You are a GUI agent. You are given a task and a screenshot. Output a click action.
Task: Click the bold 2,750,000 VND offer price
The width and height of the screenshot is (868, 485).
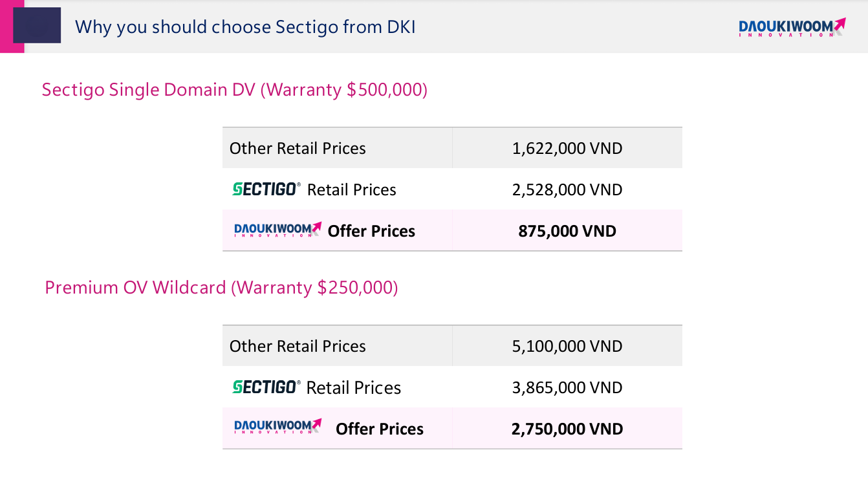(567, 429)
